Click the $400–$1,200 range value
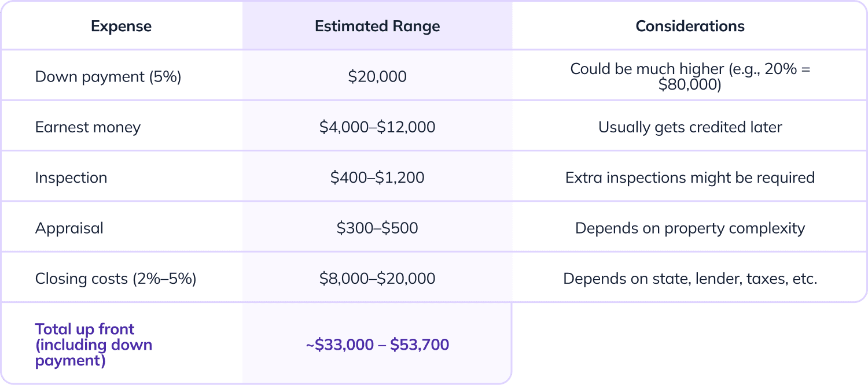The height and width of the screenshot is (385, 868). click(x=377, y=177)
